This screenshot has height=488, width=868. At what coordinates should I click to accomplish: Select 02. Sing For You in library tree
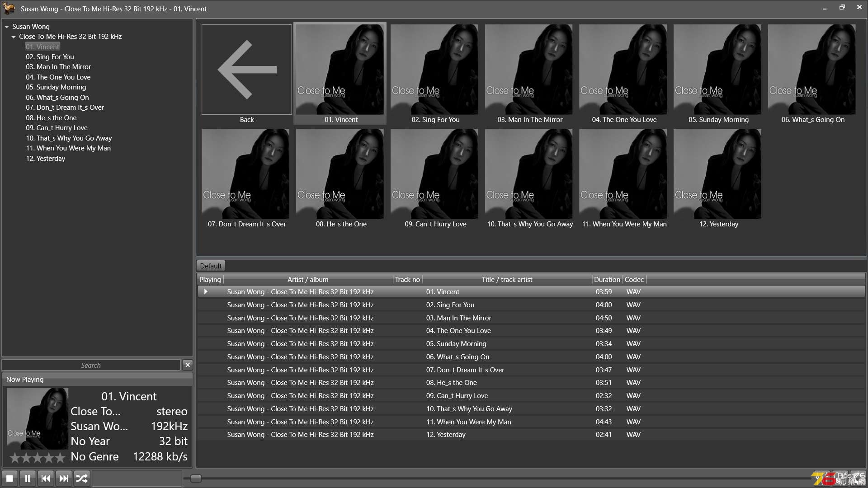coord(50,57)
